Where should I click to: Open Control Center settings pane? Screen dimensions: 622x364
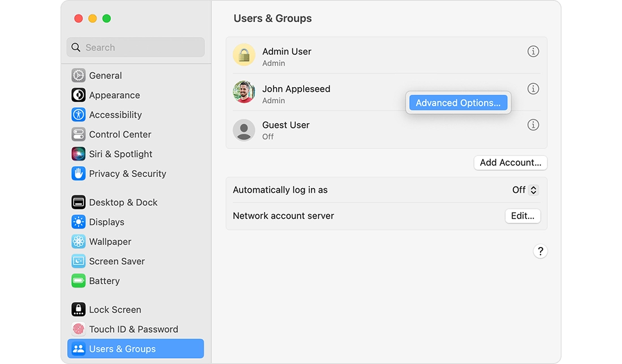coord(119,135)
